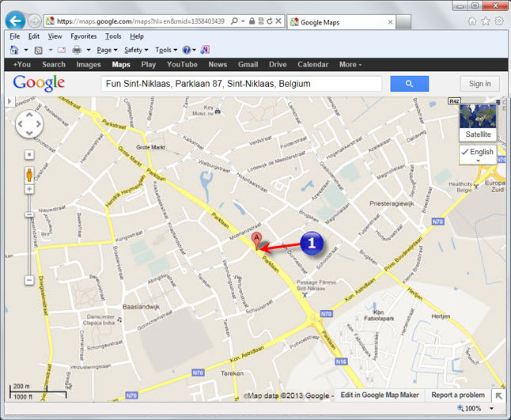Open the Safety dropdown in command bar
Image resolution: width=511 pixels, height=420 pixels.
click(x=136, y=50)
